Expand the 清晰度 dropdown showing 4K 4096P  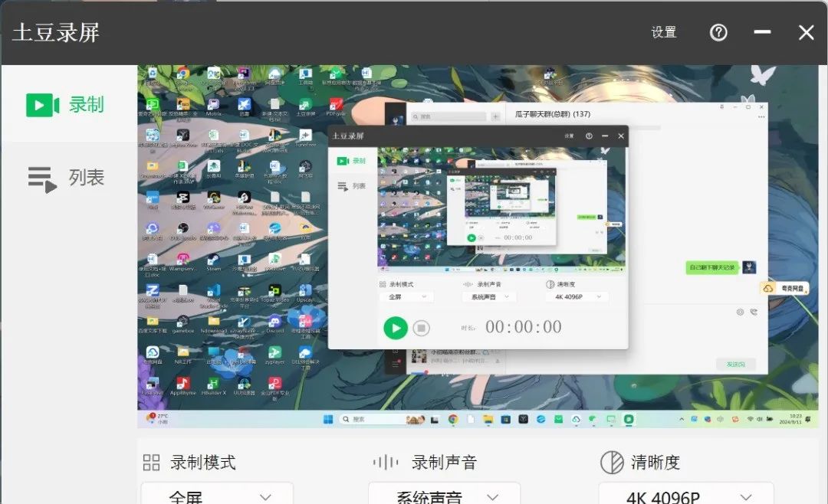[686, 496]
